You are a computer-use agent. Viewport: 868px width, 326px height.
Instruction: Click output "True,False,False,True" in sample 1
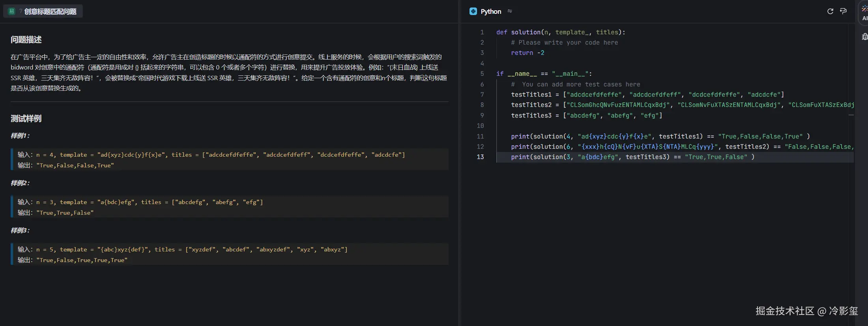point(75,165)
